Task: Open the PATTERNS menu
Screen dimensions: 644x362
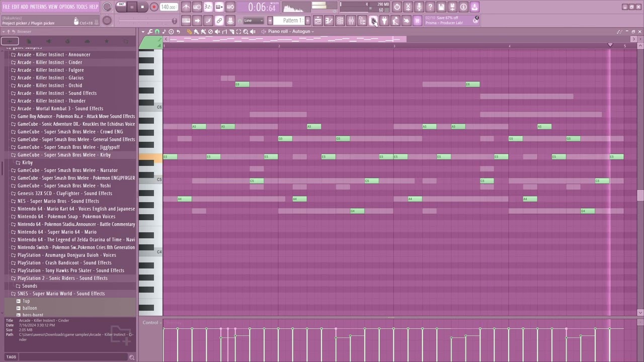Action: pyautogui.click(x=38, y=7)
